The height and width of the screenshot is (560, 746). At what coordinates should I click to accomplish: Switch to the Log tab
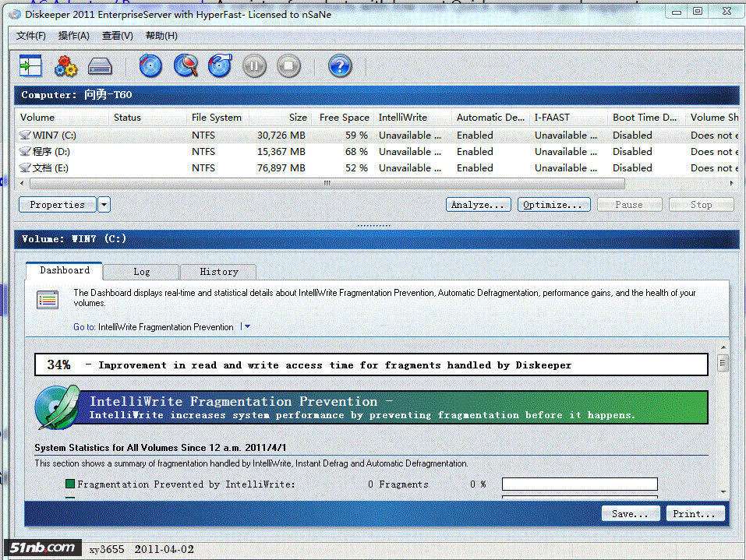[x=141, y=272]
